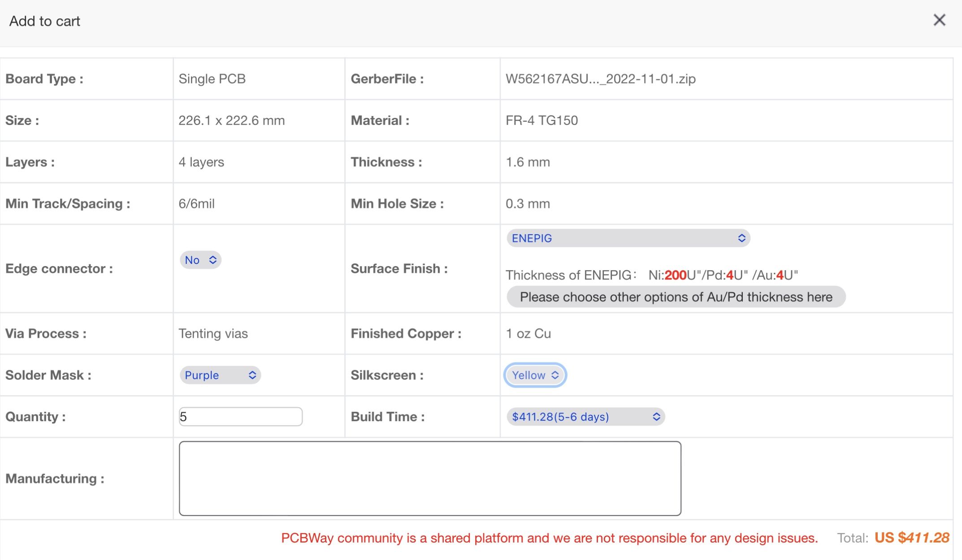Click chevron arrows on Edge connector selector
This screenshot has height=560, width=962.
213,260
